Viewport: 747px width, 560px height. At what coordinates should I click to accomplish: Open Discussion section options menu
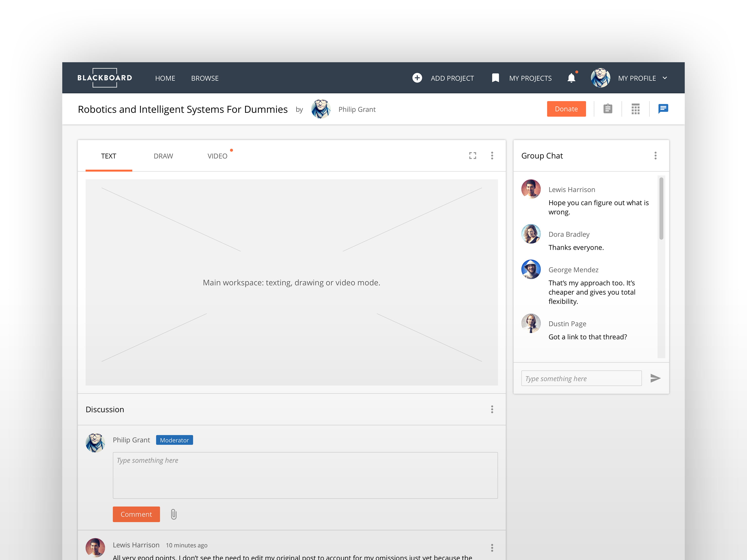[492, 409]
